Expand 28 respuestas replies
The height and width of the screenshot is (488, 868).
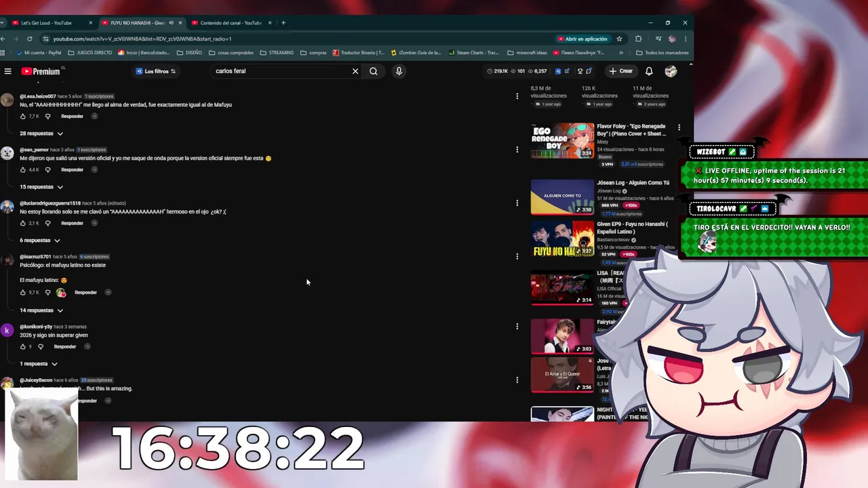tap(41, 134)
